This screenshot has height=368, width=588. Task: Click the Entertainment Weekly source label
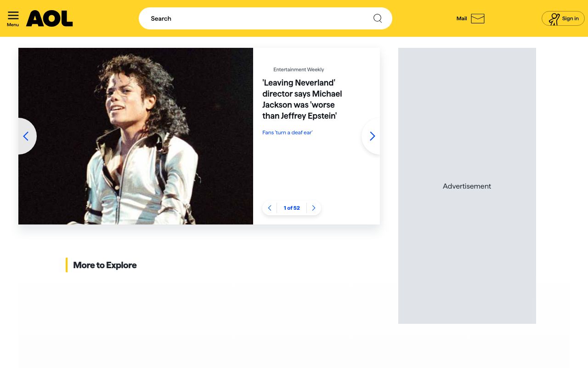click(x=299, y=69)
